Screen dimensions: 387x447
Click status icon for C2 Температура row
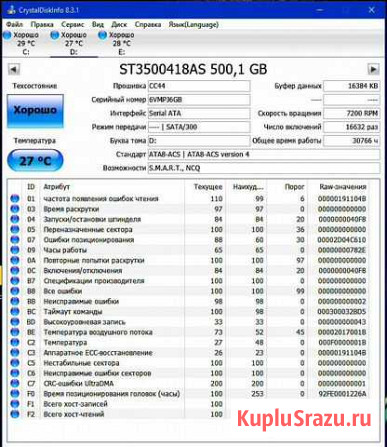[x=15, y=342]
